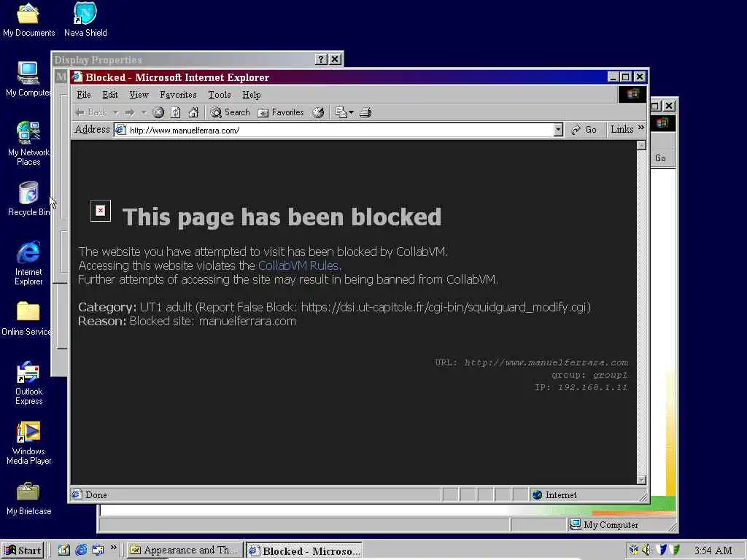Click Display Properties help question button
The width and height of the screenshot is (747, 560).
click(x=321, y=59)
